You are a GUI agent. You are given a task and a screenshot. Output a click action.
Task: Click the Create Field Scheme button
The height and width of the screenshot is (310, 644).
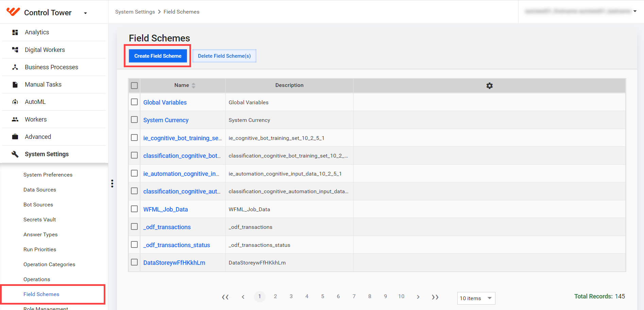[158, 56]
